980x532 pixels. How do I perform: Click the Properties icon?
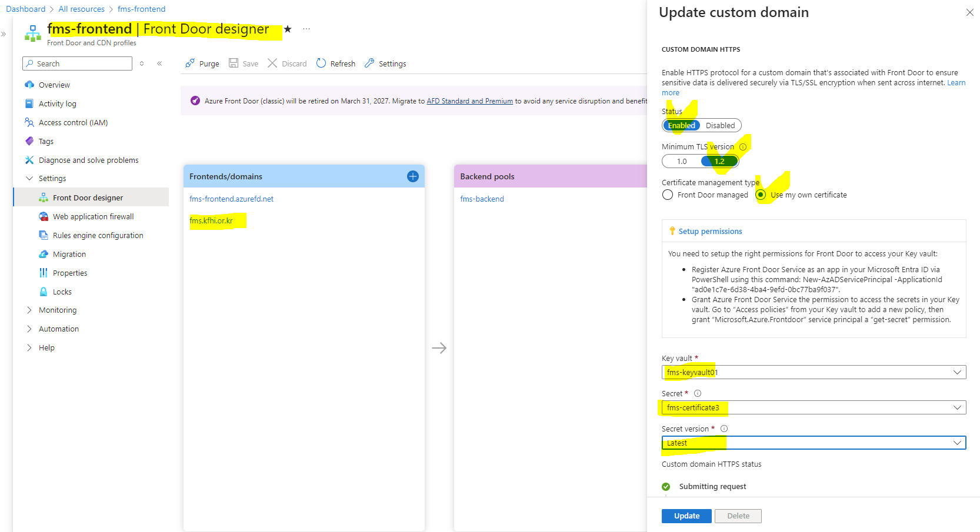click(44, 273)
